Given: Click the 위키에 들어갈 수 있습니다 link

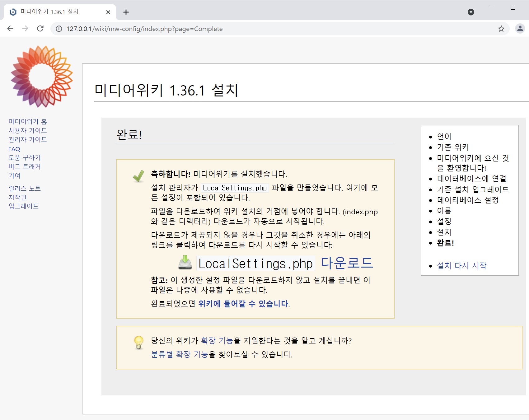Looking at the screenshot, I should (243, 304).
